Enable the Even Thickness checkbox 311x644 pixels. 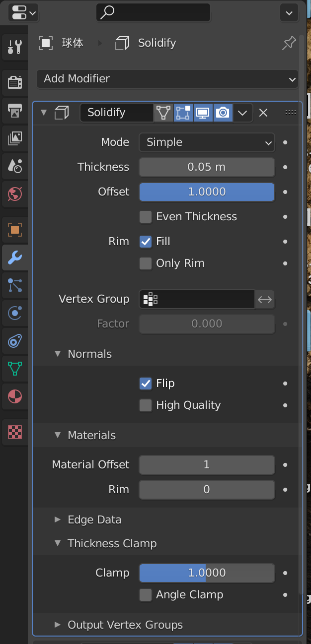146,217
